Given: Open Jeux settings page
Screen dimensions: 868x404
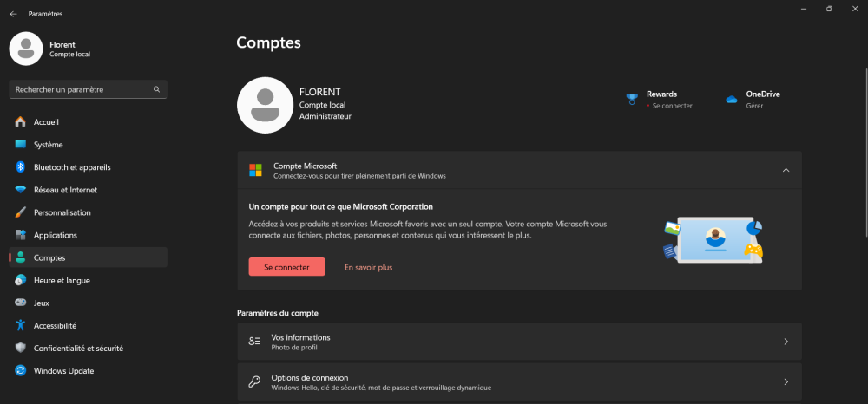Looking at the screenshot, I should click(88, 303).
